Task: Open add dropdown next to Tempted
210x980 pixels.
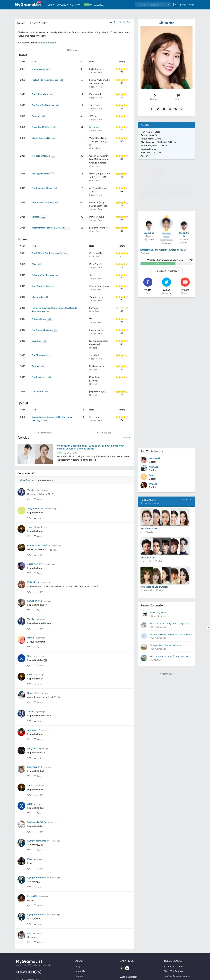Action: pos(44,217)
